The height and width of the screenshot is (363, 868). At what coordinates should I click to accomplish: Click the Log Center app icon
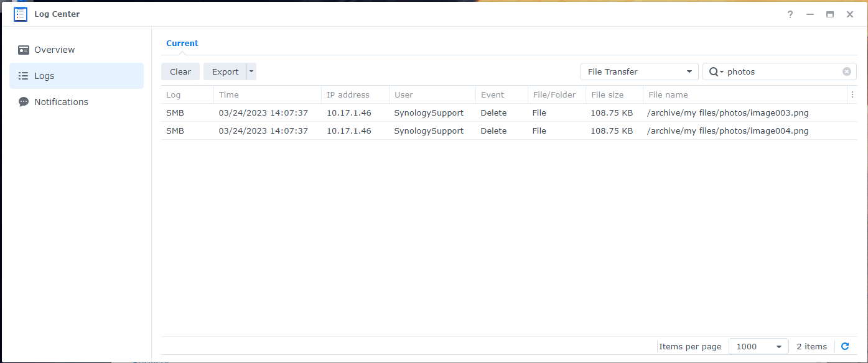pos(21,14)
